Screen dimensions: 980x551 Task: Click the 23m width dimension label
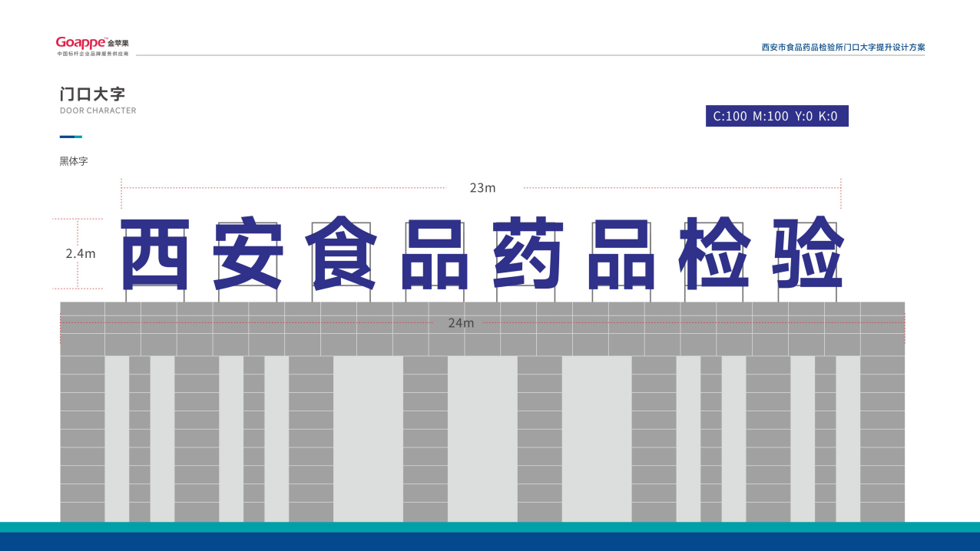click(x=482, y=188)
